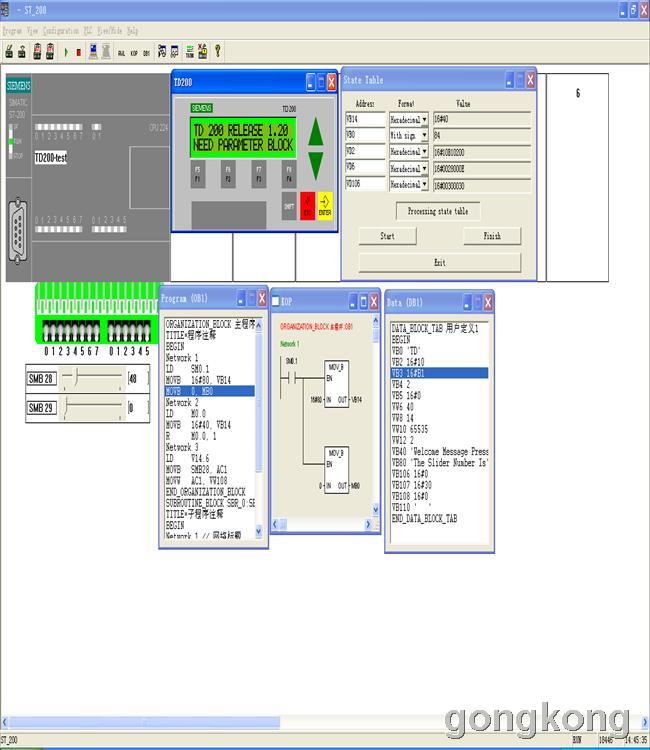The width and height of the screenshot is (650, 750).
Task: Toggle input switch 7 of first group
Action: pyautogui.click(x=96, y=331)
